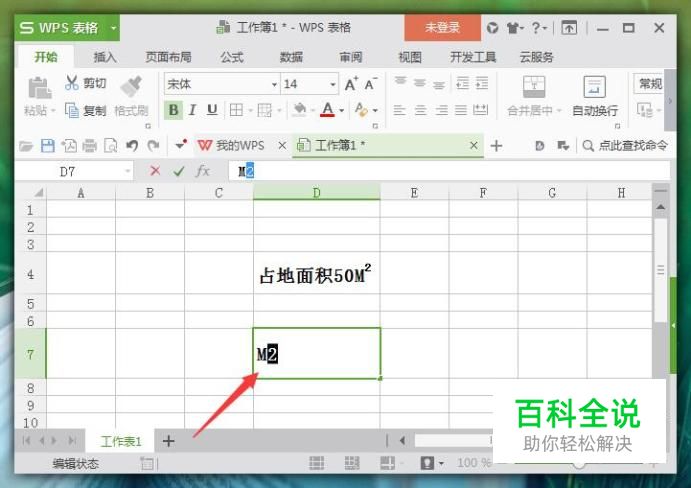Open the 开始 ribbon tab
Image resolution: width=691 pixels, height=488 pixels.
(46, 57)
